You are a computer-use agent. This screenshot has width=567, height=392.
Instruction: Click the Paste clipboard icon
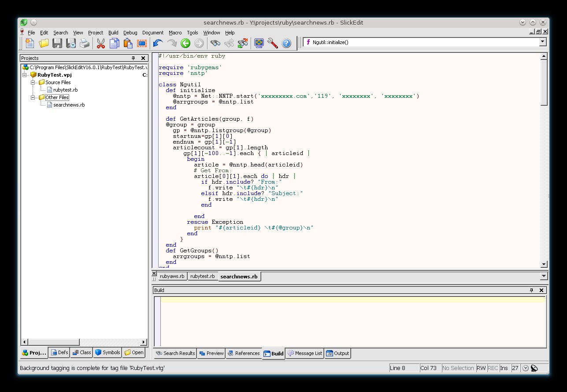tap(128, 43)
